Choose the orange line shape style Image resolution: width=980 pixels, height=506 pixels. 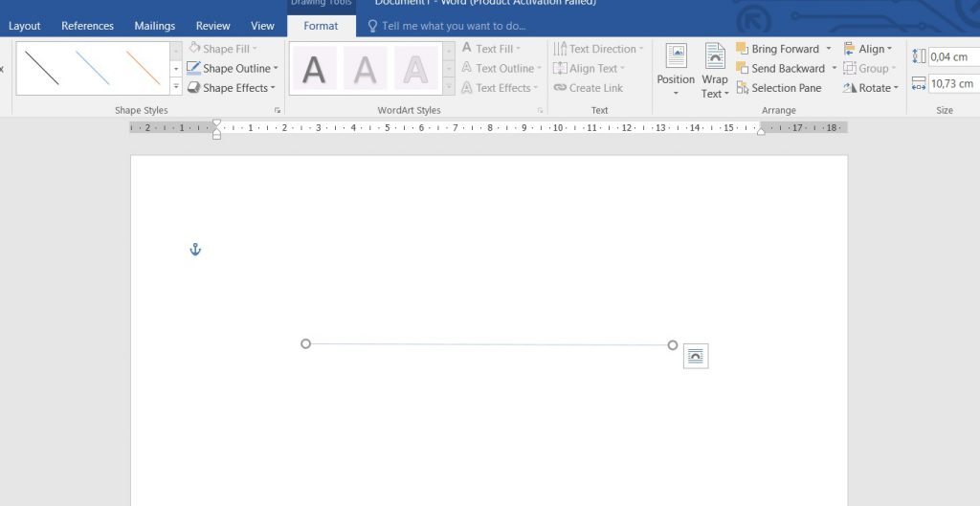pos(144,68)
